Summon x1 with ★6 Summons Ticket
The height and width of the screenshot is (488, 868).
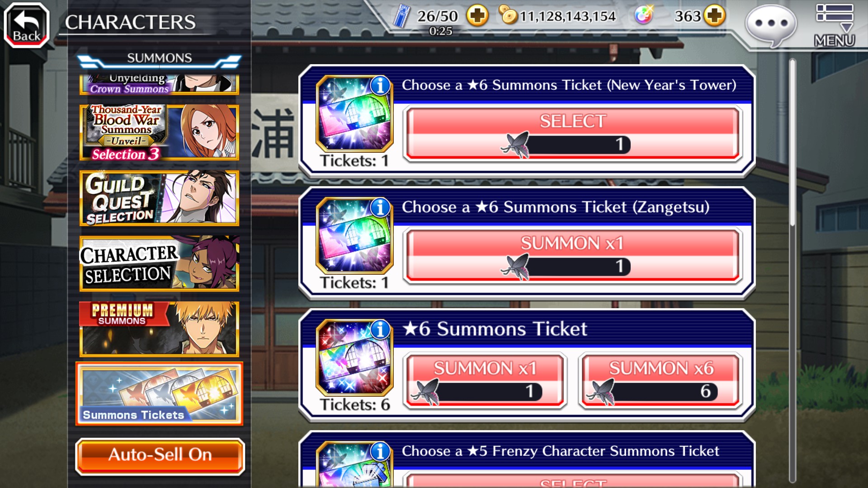(x=485, y=380)
